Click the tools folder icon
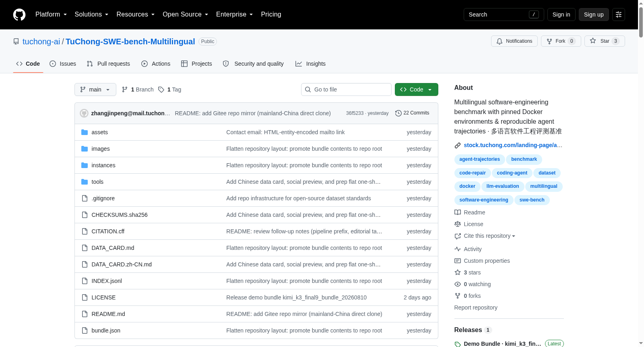Viewport: 644px width, 347px height. (x=85, y=182)
